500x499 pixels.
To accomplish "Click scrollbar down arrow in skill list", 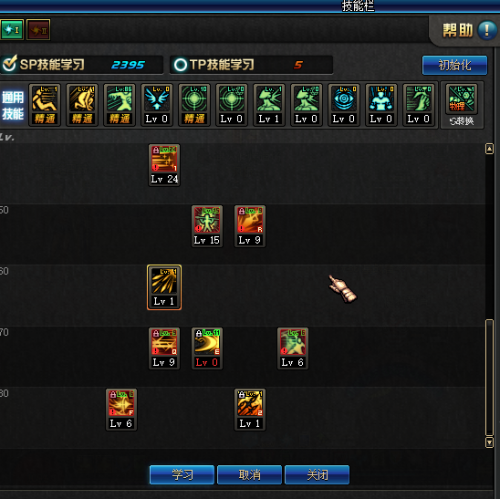I will coord(489,442).
